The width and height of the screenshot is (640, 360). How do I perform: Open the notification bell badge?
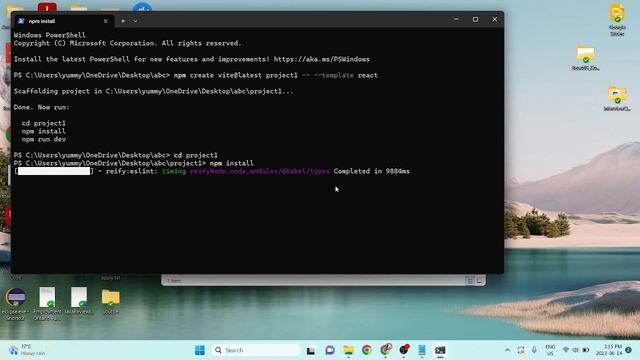pos(629,350)
